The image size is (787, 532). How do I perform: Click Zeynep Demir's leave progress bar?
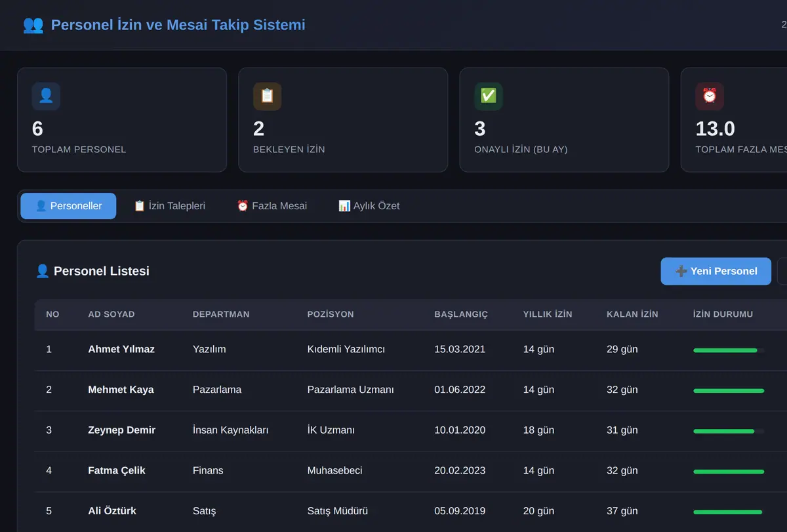point(729,431)
